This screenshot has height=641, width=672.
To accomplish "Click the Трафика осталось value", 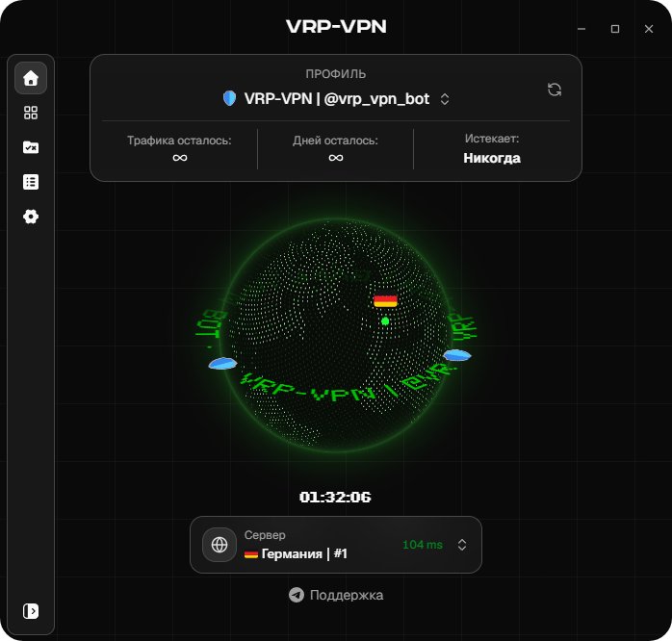I will tap(180, 158).
